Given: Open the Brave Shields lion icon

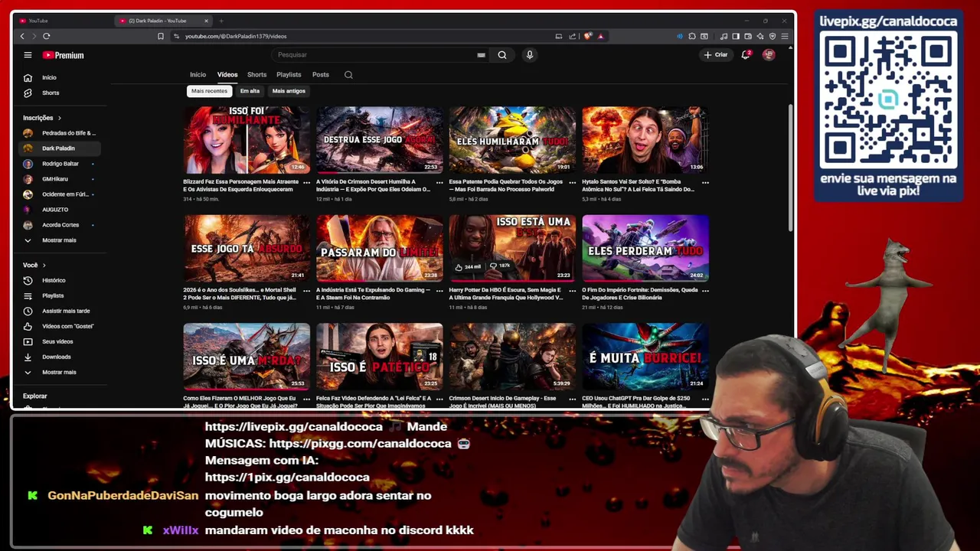Looking at the screenshot, I should [588, 36].
